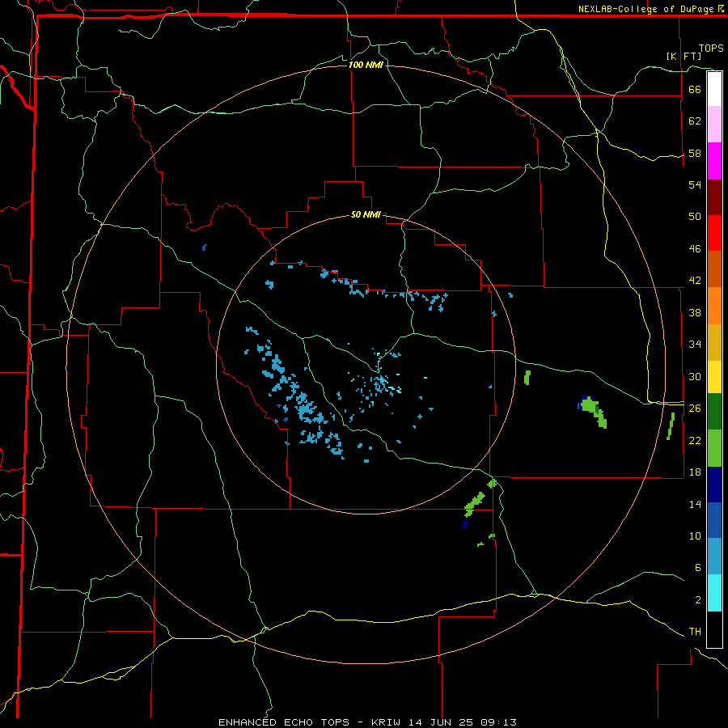Click the legend value "6"
Viewport: 728px width, 728px height.
click(x=697, y=568)
